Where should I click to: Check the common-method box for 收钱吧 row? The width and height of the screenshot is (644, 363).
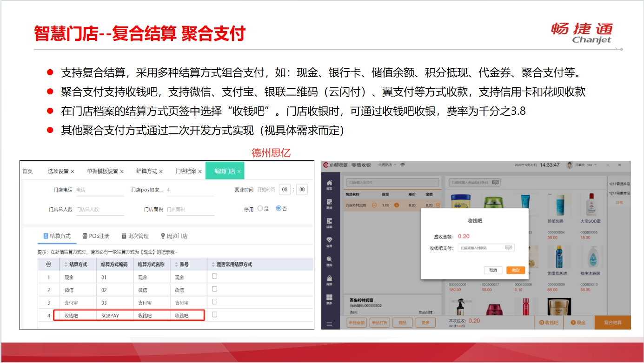coord(214,315)
